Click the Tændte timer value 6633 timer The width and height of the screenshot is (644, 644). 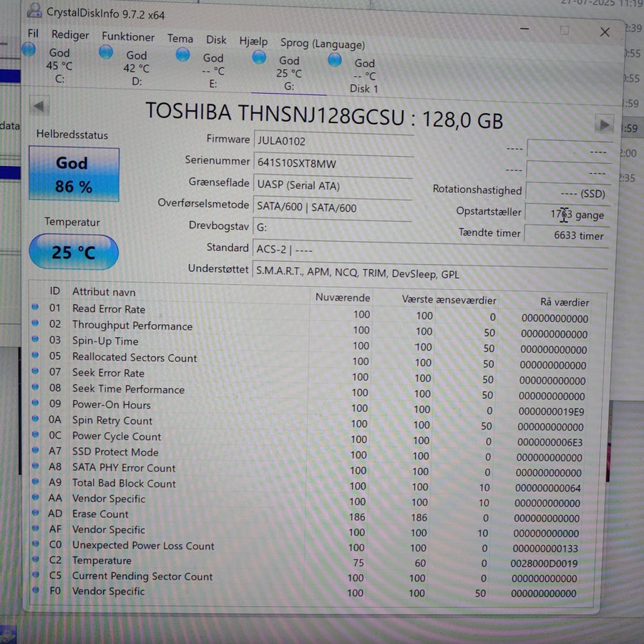[567, 235]
